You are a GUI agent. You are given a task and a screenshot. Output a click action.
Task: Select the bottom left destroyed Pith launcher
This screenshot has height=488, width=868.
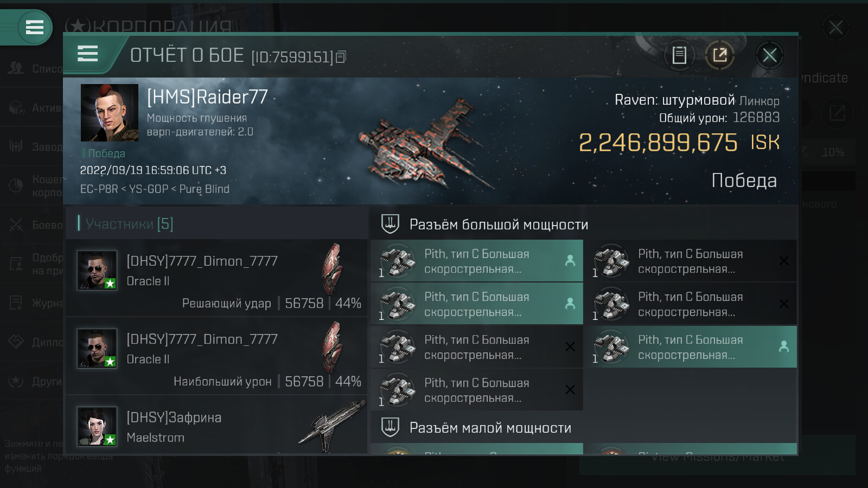tap(477, 389)
